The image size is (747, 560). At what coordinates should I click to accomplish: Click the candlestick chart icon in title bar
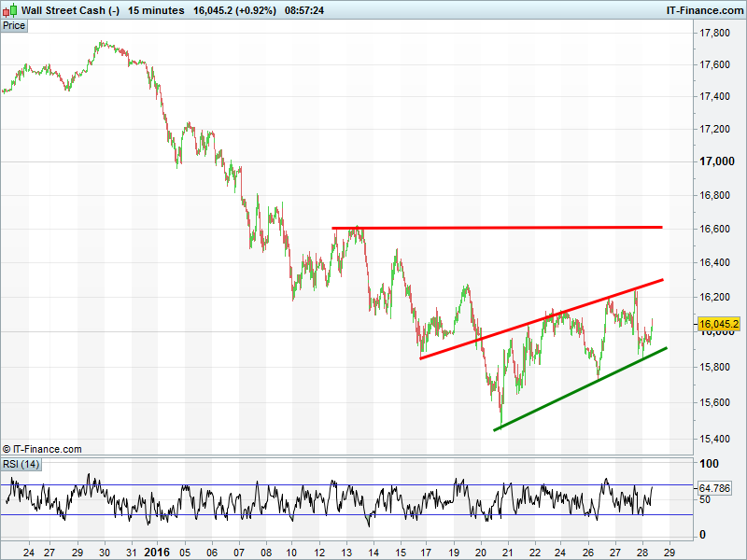[x=9, y=10]
